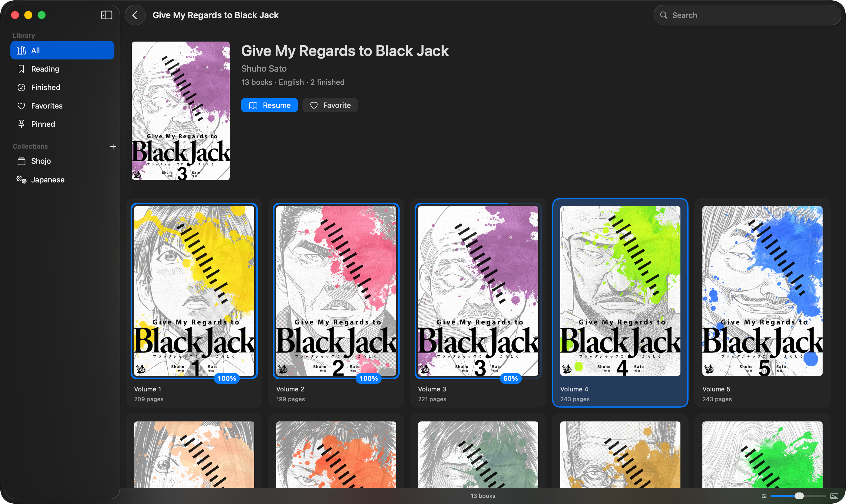The height and width of the screenshot is (504, 846).
Task: Click the 100% badge on Volume 1
Action: (227, 378)
